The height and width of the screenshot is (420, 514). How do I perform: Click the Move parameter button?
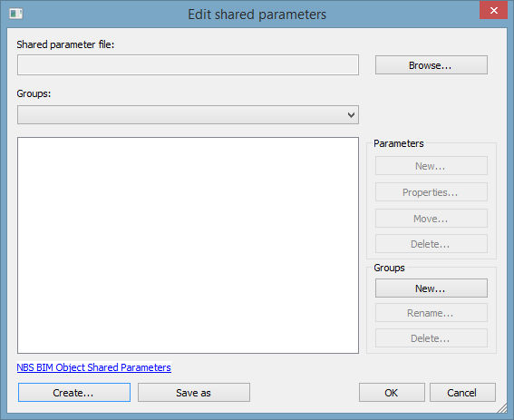pos(432,219)
